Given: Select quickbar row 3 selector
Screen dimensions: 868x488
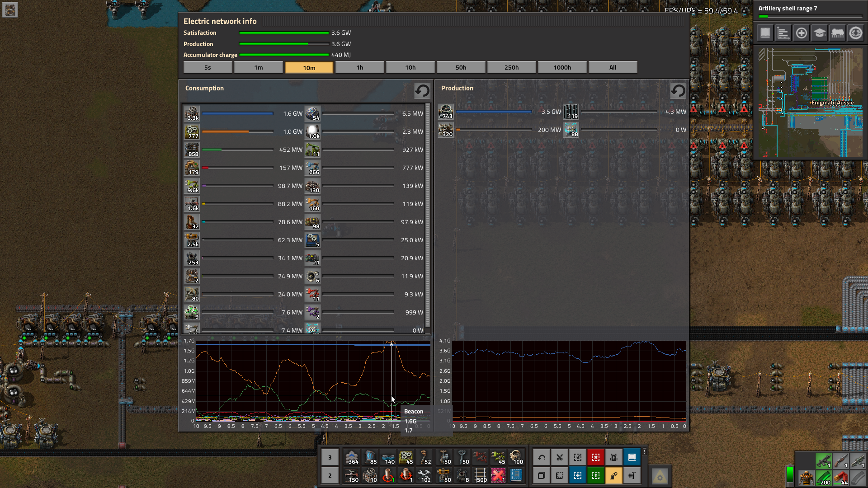Looking at the screenshot, I should click(x=330, y=457).
